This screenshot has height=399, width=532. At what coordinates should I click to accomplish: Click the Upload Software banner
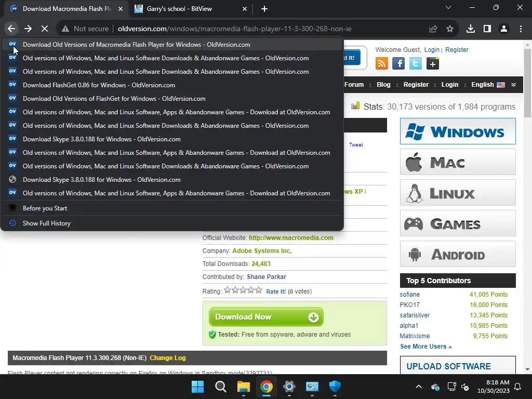458,365
